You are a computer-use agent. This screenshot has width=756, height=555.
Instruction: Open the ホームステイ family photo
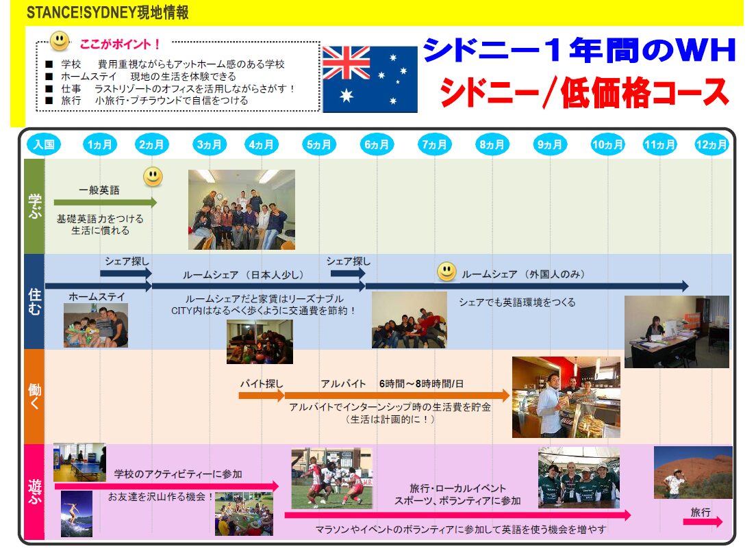[x=95, y=325]
